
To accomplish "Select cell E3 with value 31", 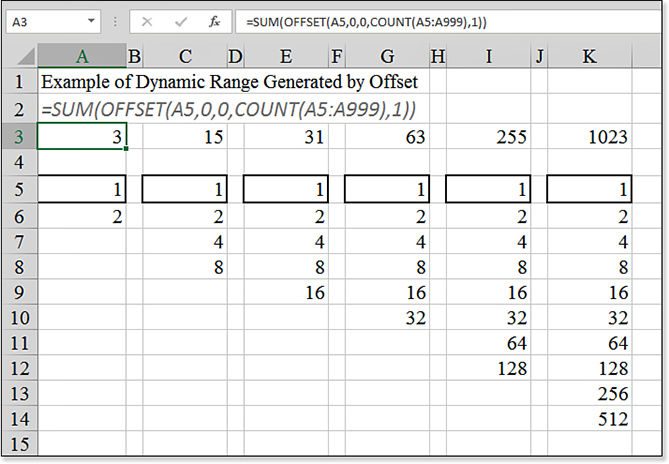I will point(286,136).
